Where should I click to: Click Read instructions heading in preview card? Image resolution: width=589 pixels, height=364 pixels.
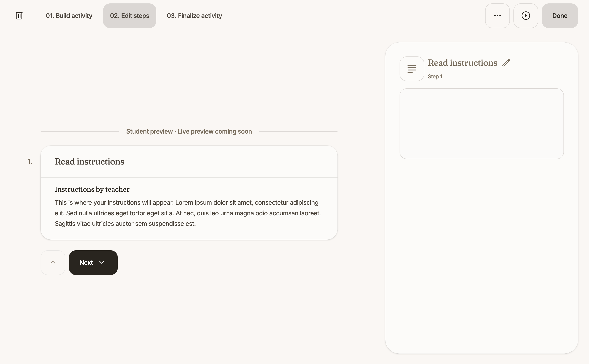coord(90,162)
